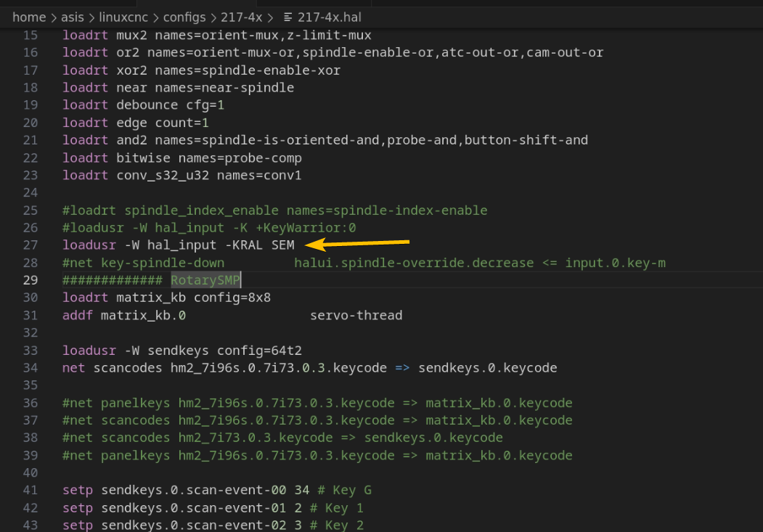This screenshot has height=532, width=763.
Task: Place cursor on highlighted RotarySMP word
Action: pyautogui.click(x=205, y=280)
